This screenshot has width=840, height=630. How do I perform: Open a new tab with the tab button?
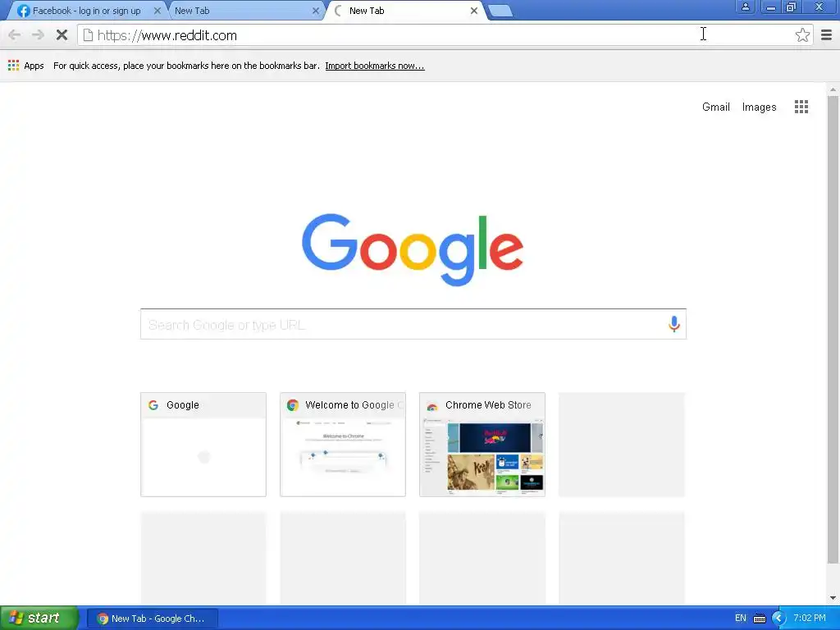[x=501, y=11]
